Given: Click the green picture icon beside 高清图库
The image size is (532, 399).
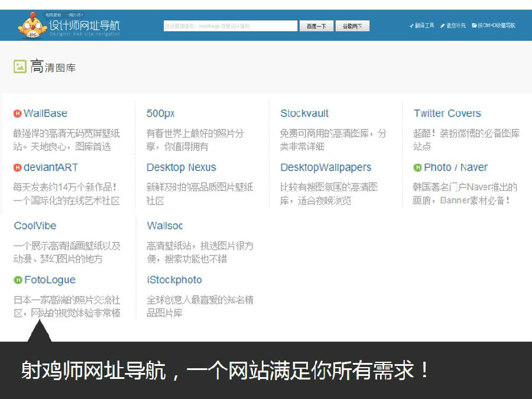Looking at the screenshot, I should click(x=20, y=66).
